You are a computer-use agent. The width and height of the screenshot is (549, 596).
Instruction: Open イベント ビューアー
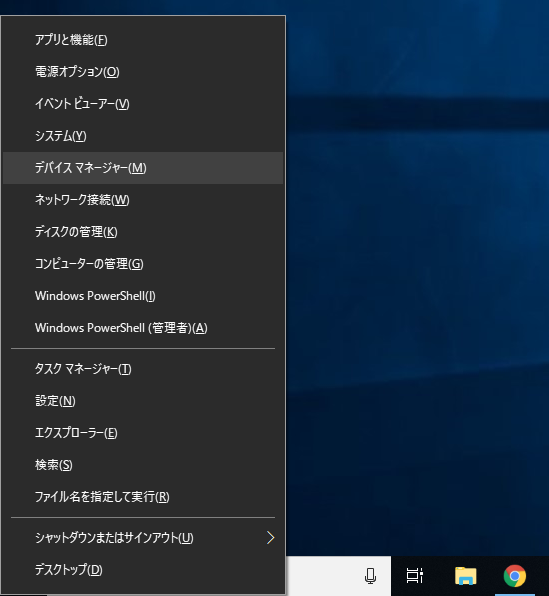click(143, 104)
